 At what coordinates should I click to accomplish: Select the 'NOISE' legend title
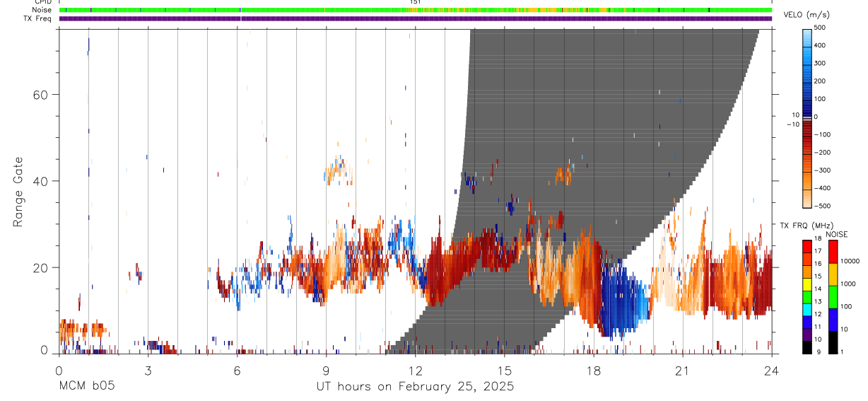click(x=837, y=234)
